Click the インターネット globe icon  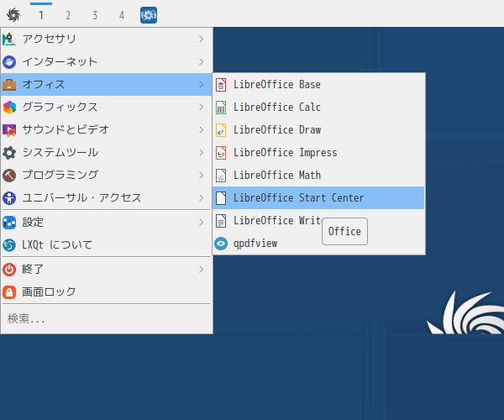pyautogui.click(x=9, y=61)
